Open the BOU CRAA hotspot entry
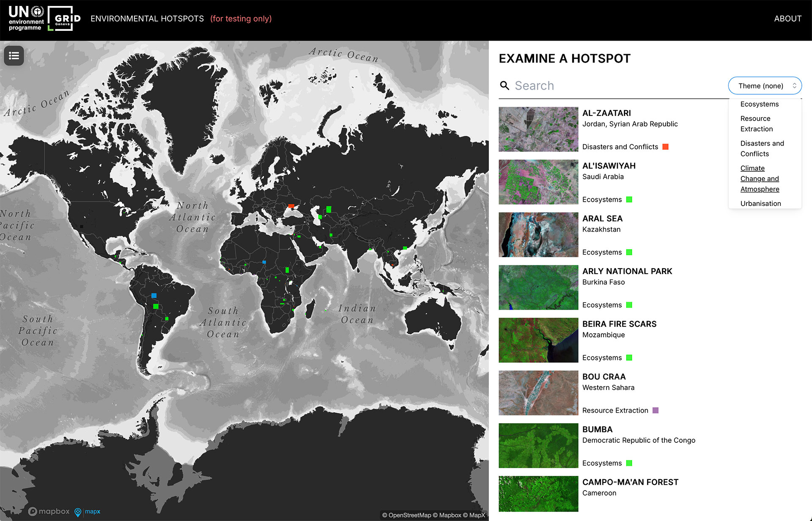The height and width of the screenshot is (521, 812). pos(604,377)
